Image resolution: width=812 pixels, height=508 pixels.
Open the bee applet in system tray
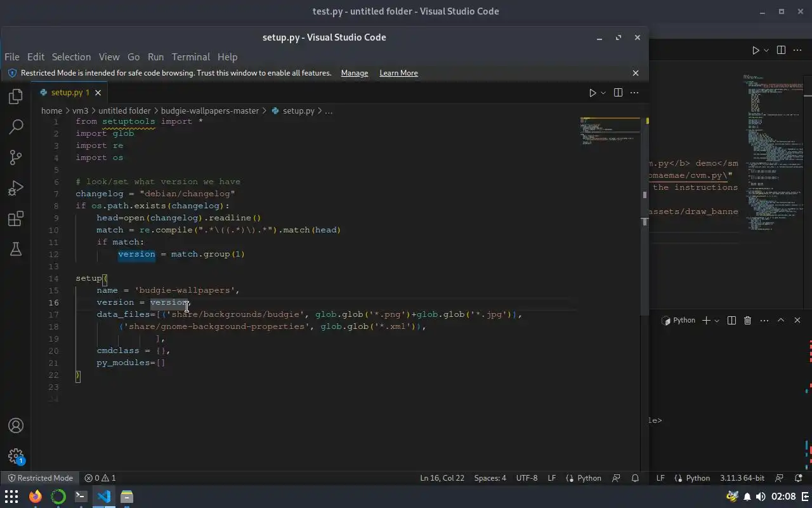click(x=733, y=497)
